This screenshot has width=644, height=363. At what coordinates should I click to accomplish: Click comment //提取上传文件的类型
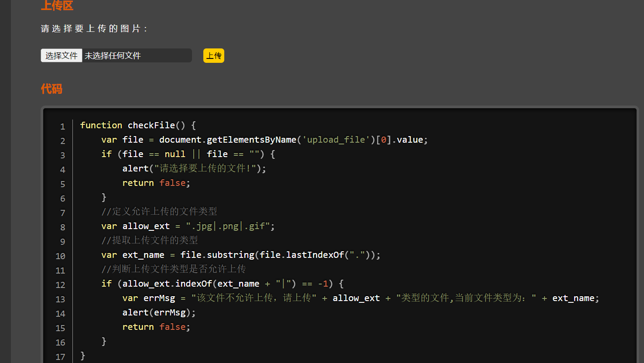(150, 240)
